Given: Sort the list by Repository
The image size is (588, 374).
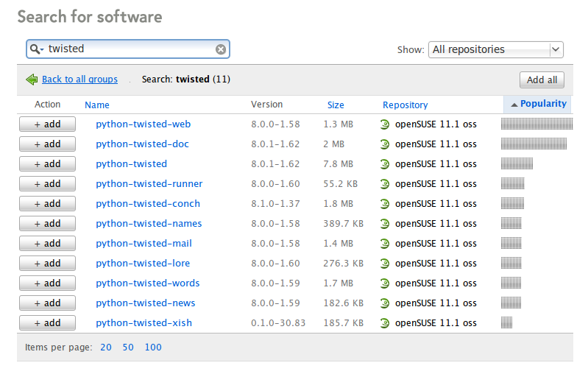Looking at the screenshot, I should [405, 105].
